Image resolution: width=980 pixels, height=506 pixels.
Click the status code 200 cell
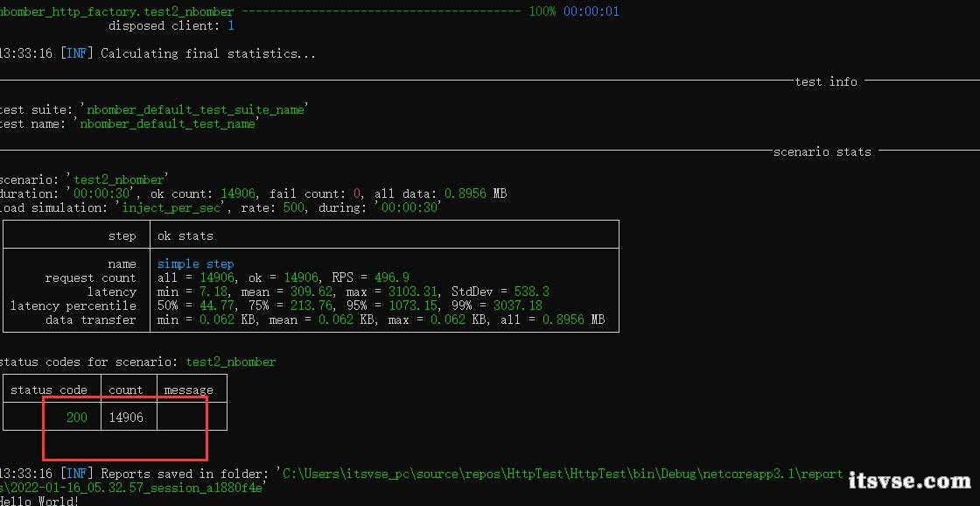(77, 418)
